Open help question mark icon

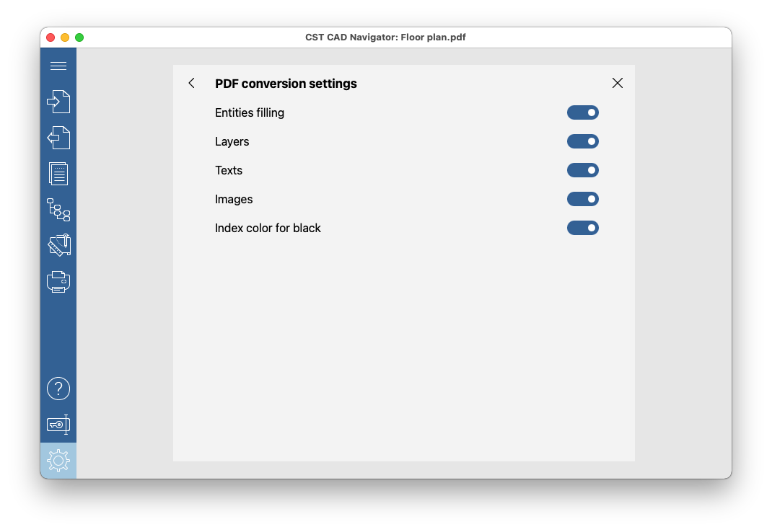[x=58, y=389]
